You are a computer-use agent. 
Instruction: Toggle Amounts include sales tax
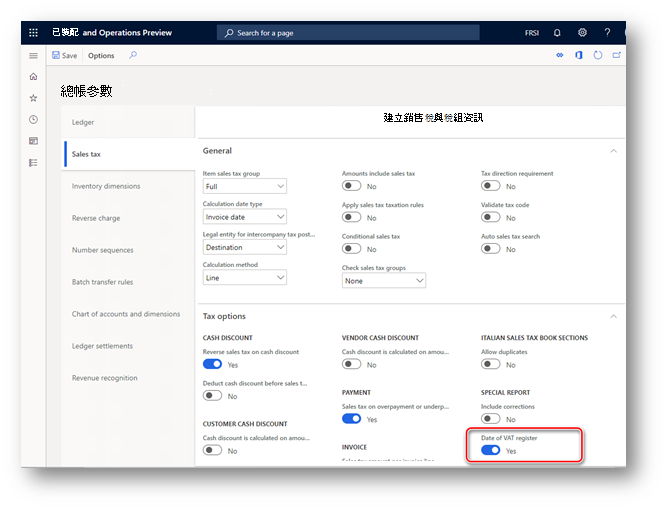click(x=351, y=186)
